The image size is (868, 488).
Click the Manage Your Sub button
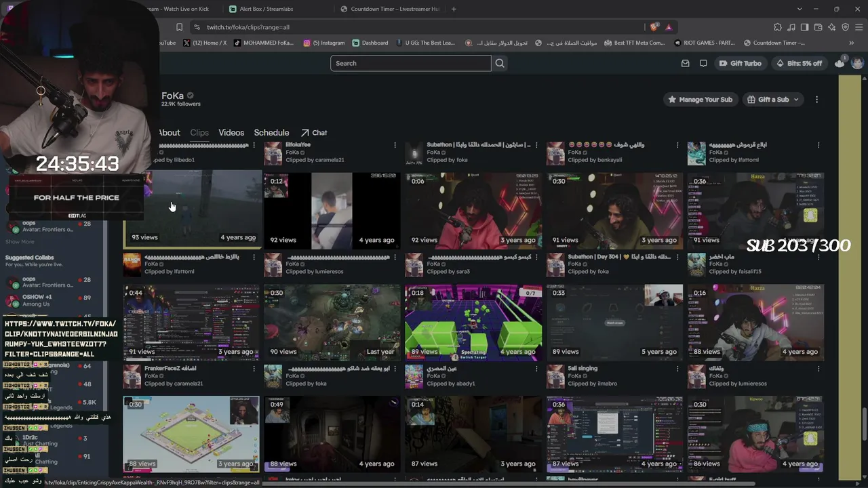coord(700,99)
